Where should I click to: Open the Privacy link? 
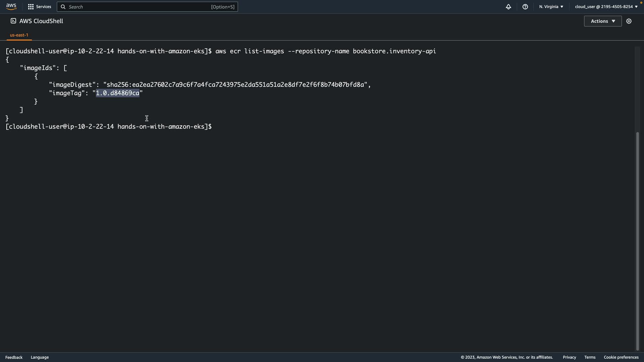click(x=569, y=357)
